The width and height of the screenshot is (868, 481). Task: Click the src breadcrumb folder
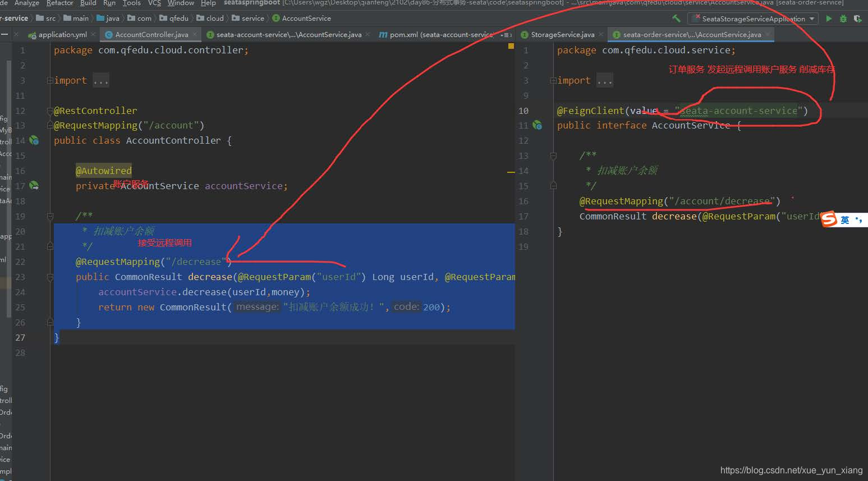point(46,19)
